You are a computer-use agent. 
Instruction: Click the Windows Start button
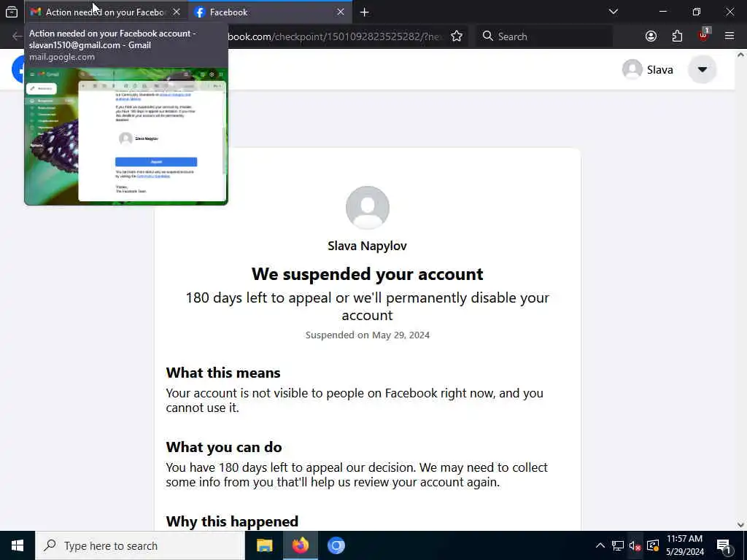(x=18, y=545)
